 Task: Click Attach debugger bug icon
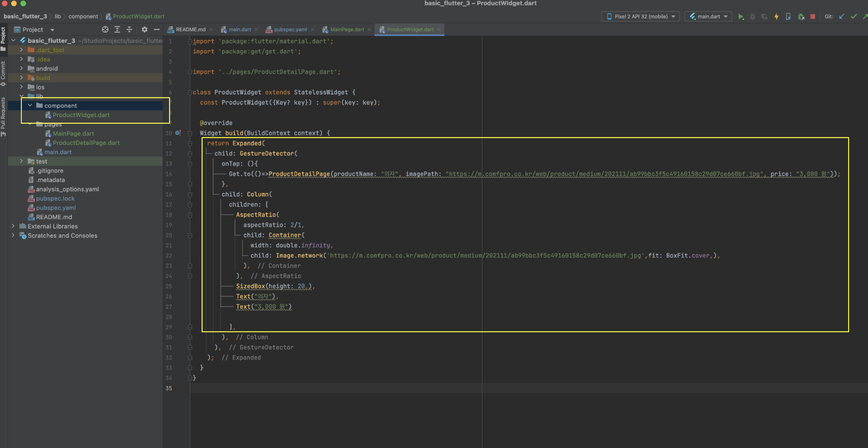(801, 17)
